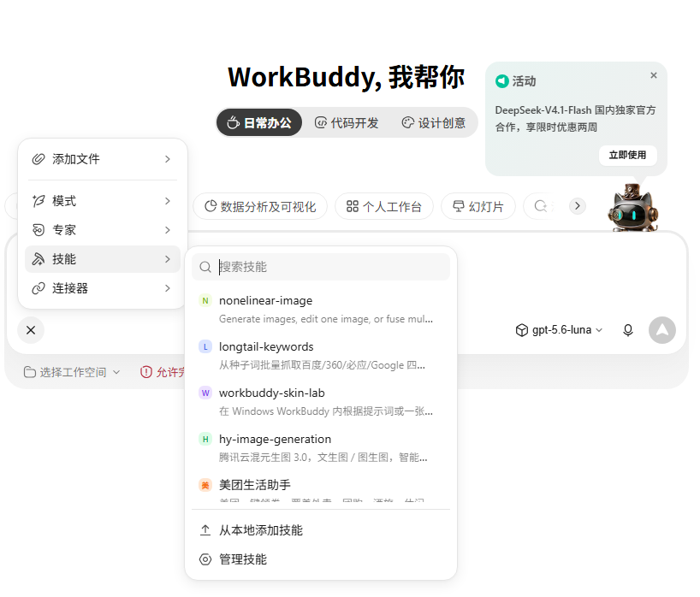The image size is (700, 597).
Task: Open the 选择工作空间 dropdown
Action: (72, 372)
